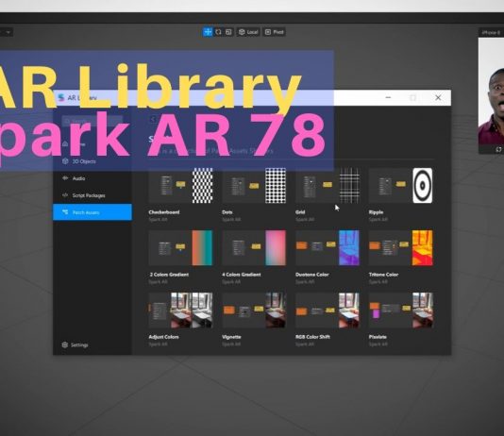Image resolution: width=504 pixels, height=436 pixels.
Task: Click the Vignette title text
Action: coord(231,337)
